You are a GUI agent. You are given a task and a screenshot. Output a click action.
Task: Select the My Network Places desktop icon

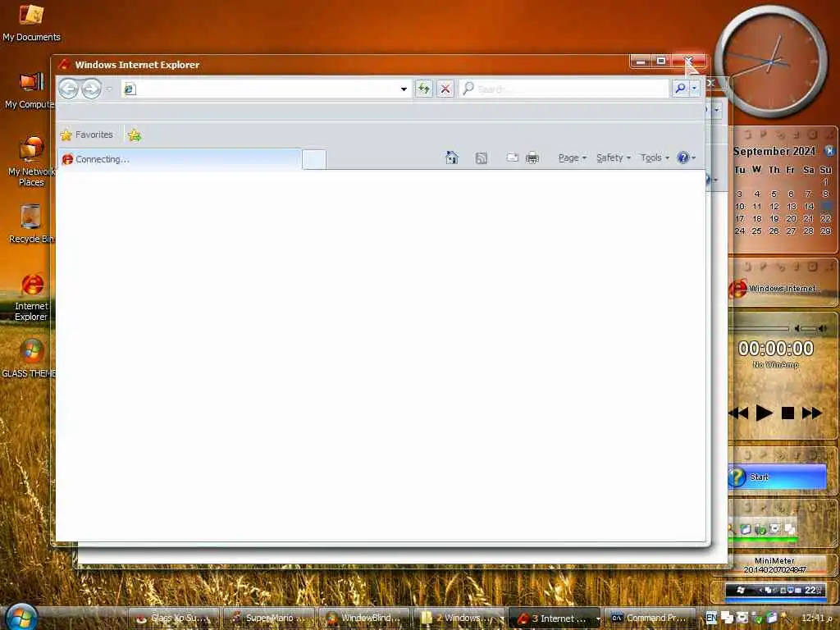[x=31, y=162]
